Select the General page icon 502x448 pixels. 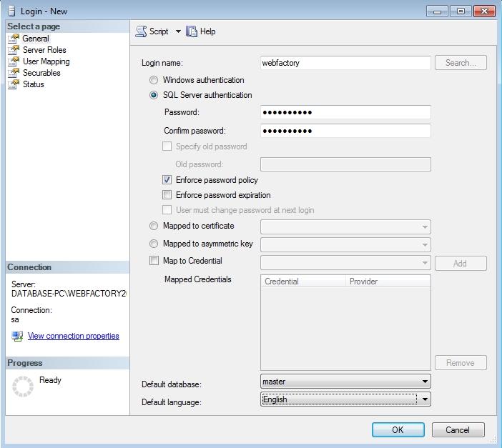coord(14,39)
